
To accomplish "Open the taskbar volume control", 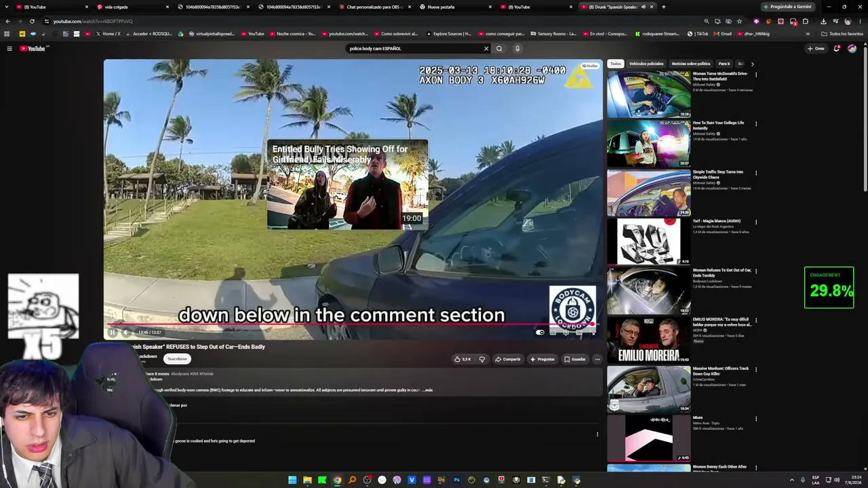I will [x=837, y=480].
